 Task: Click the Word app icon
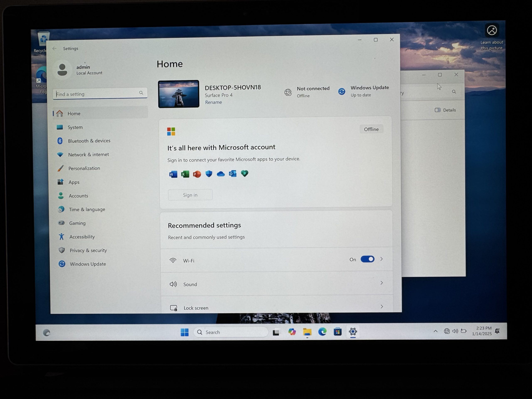(x=173, y=174)
